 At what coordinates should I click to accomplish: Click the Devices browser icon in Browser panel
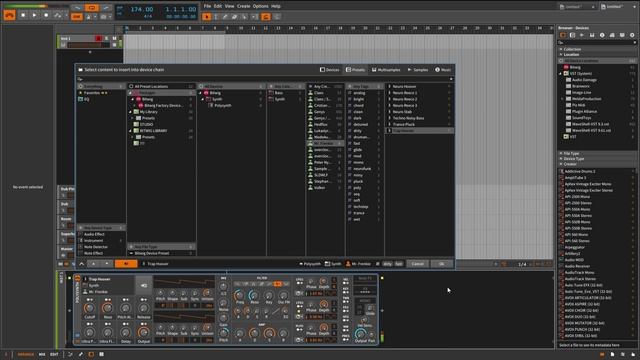(x=563, y=35)
